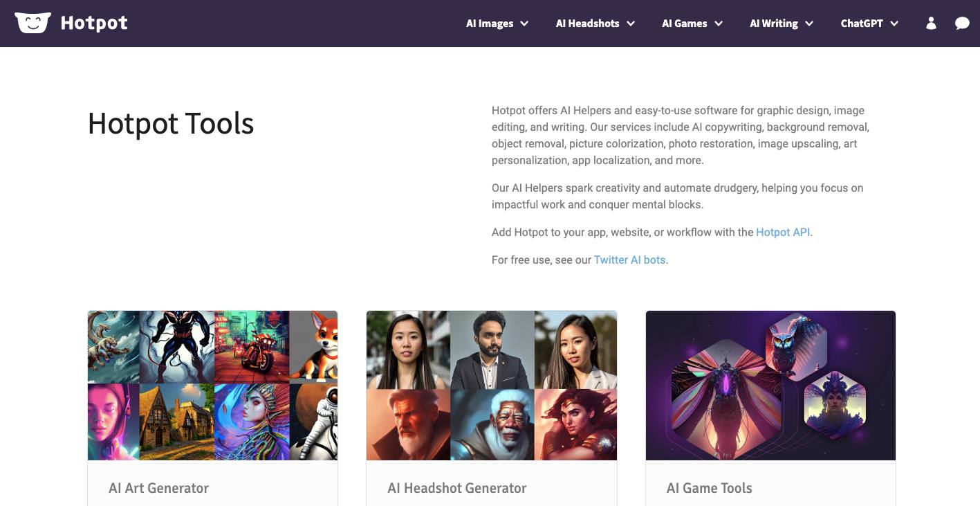Open the AI Game Tools title

709,488
